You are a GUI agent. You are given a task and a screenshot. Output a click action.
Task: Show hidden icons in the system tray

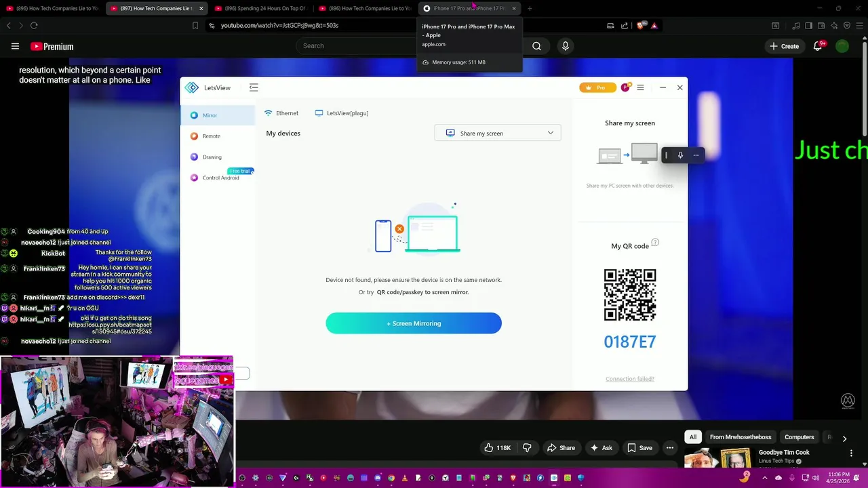point(765,477)
